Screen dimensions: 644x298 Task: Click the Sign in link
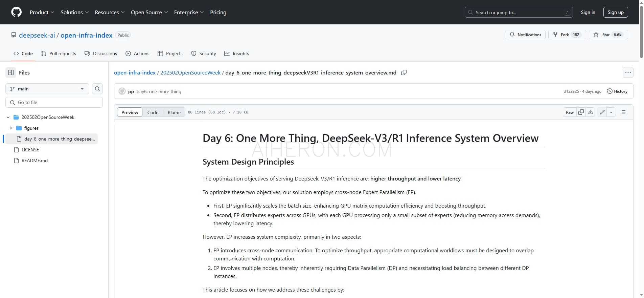coord(588,12)
